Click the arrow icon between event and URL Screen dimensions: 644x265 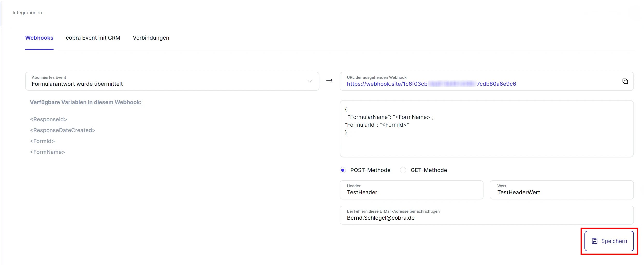click(329, 81)
